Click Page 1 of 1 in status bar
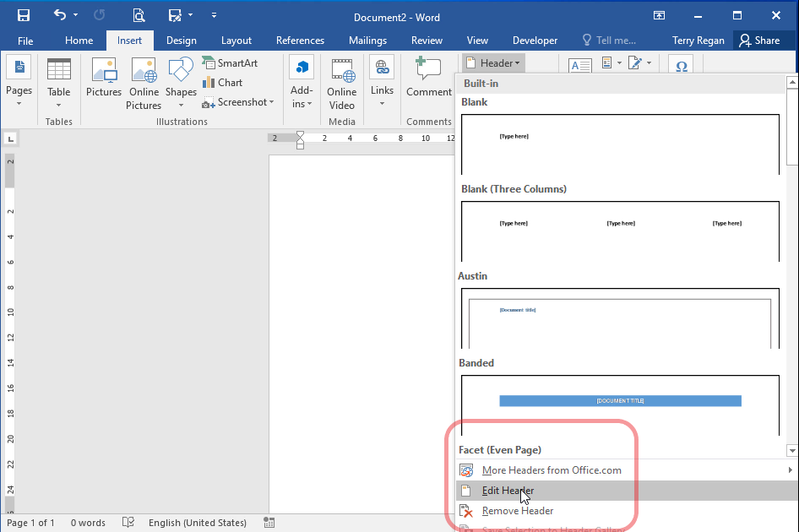 pos(30,523)
